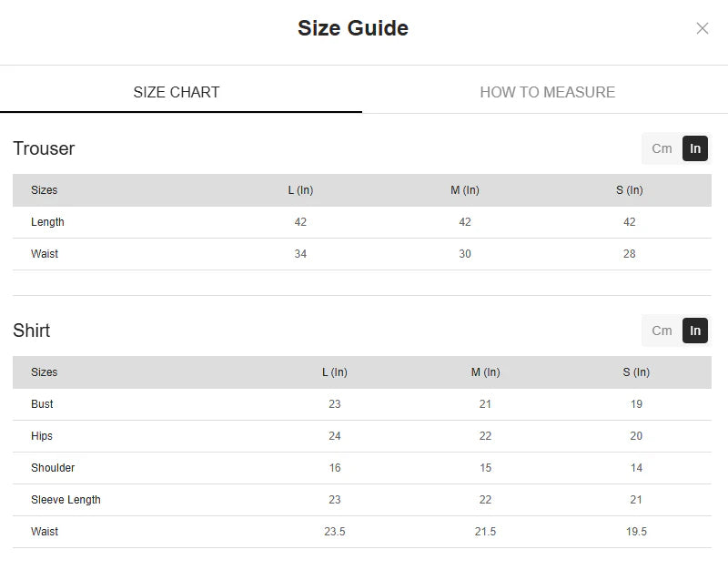Switch Shirt measurements to Cm
The image size is (728, 570).
point(662,331)
